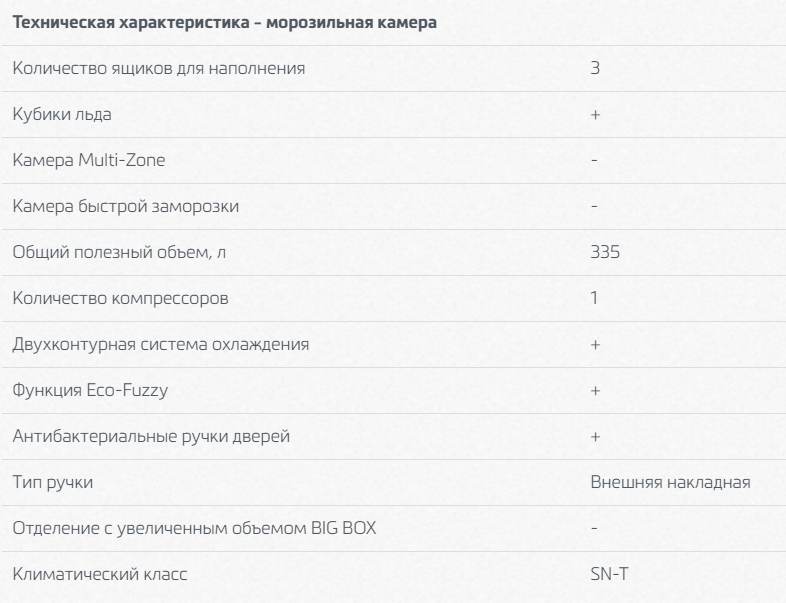This screenshot has height=603, width=786.
Task: Click the value 1 for compressor count
Action: [595, 298]
